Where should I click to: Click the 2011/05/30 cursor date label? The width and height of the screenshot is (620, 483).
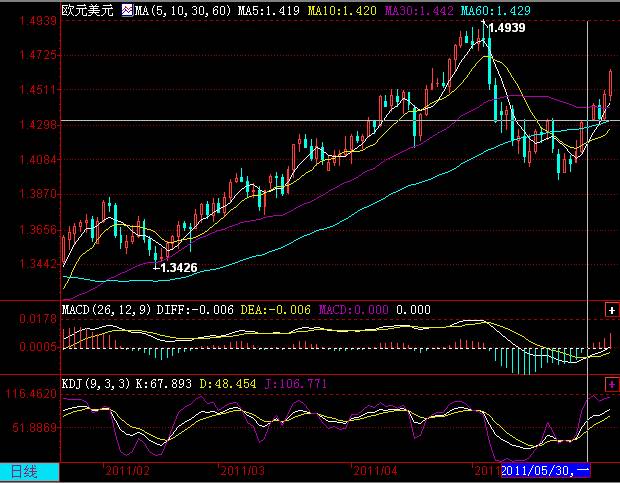point(545,471)
